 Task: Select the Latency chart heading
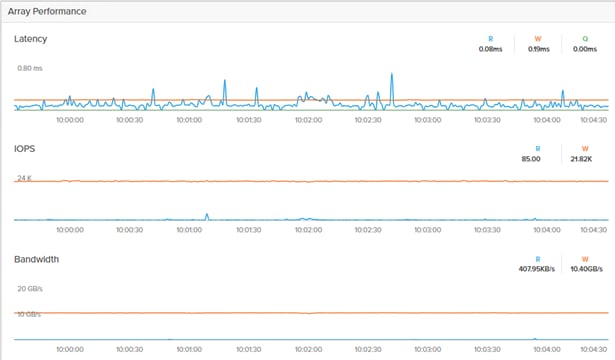pos(31,39)
